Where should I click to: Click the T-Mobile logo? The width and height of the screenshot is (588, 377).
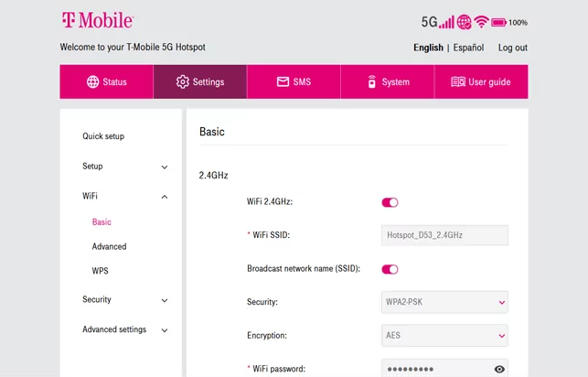pos(98,20)
